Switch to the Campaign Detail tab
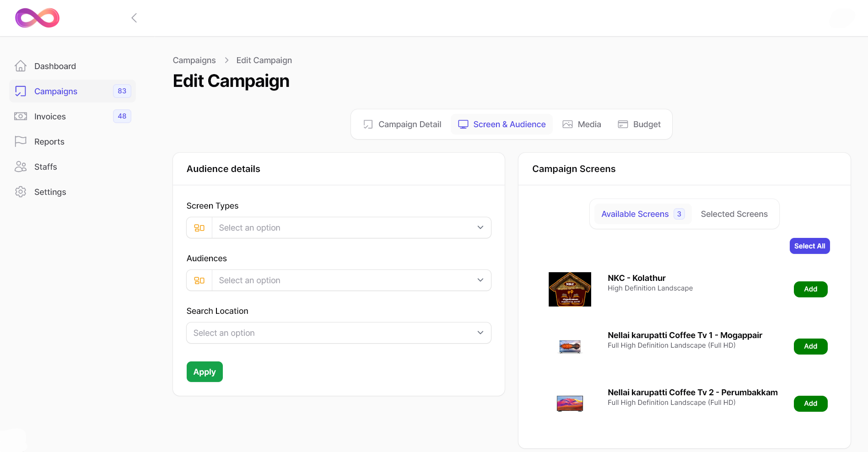This screenshot has width=868, height=452. click(x=402, y=124)
